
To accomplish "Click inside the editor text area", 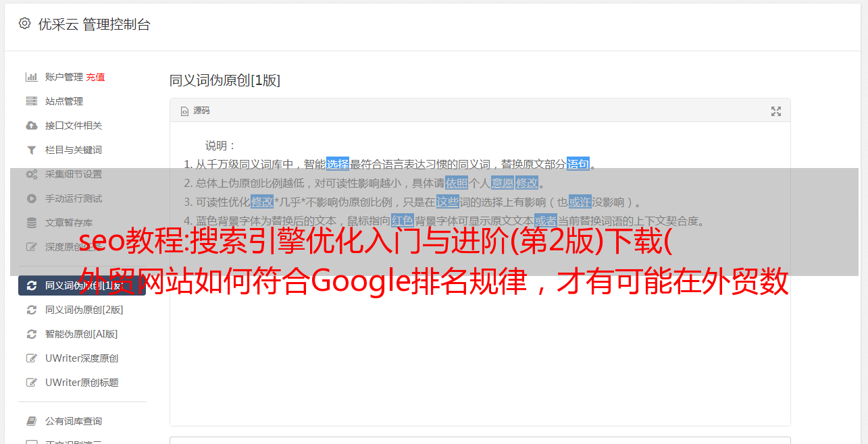I will 480,324.
